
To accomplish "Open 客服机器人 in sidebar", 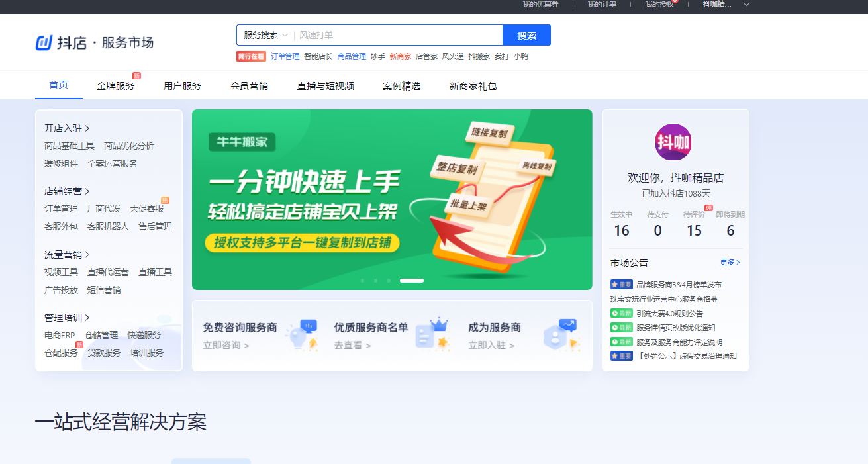I will click(108, 226).
